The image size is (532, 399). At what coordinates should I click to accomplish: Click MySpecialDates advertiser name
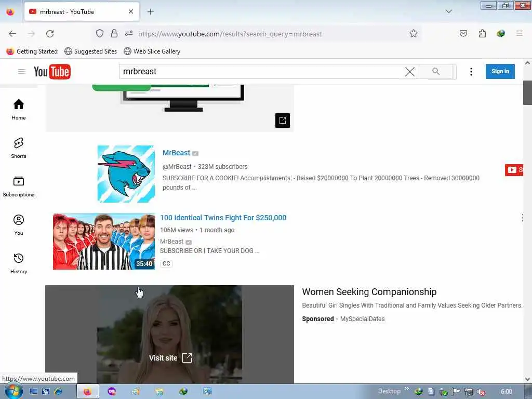pos(362,319)
